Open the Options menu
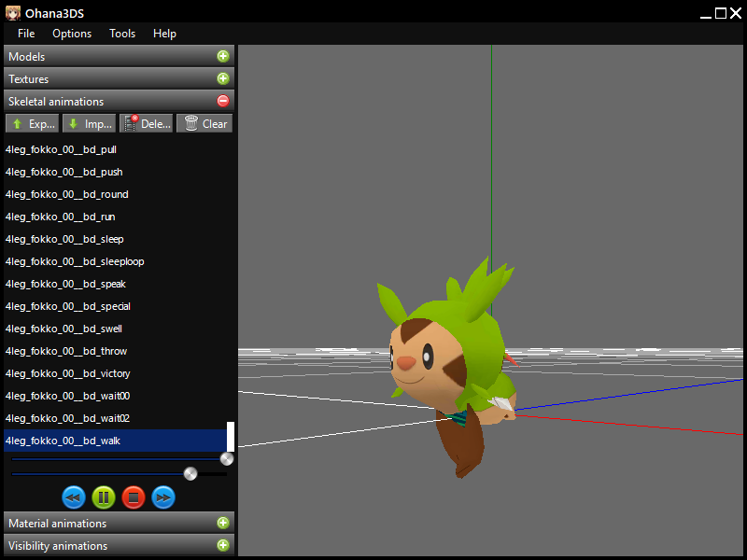Viewport: 747px width, 560px height. pyautogui.click(x=72, y=34)
